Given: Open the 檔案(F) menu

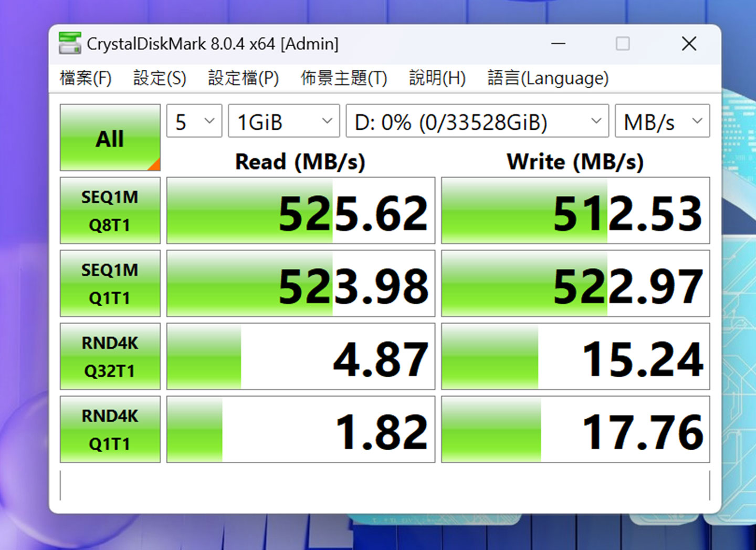Looking at the screenshot, I should 85,78.
